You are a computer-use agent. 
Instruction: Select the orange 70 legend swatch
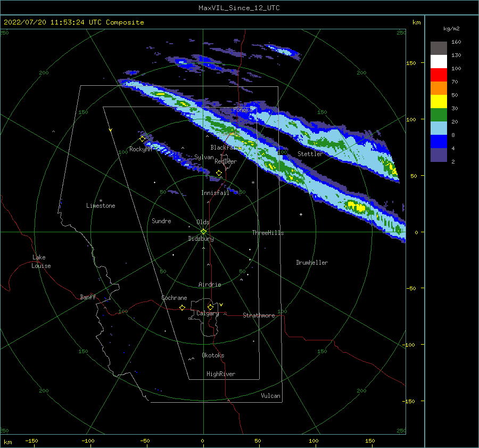point(439,88)
